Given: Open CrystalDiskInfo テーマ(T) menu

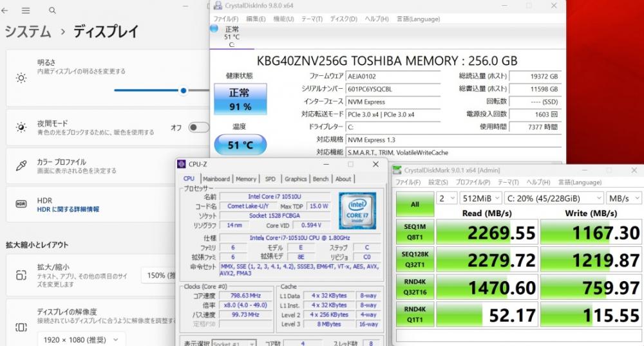Looking at the screenshot, I should (312, 19).
